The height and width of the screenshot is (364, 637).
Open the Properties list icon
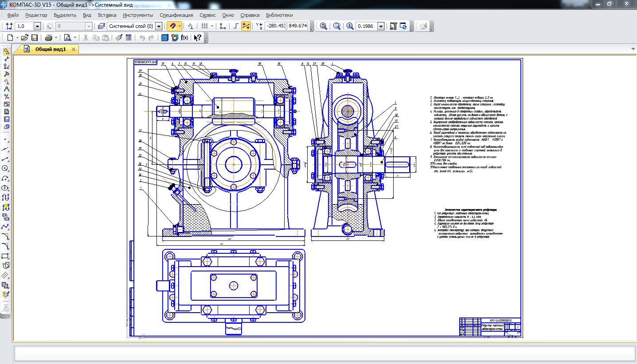pos(129,38)
